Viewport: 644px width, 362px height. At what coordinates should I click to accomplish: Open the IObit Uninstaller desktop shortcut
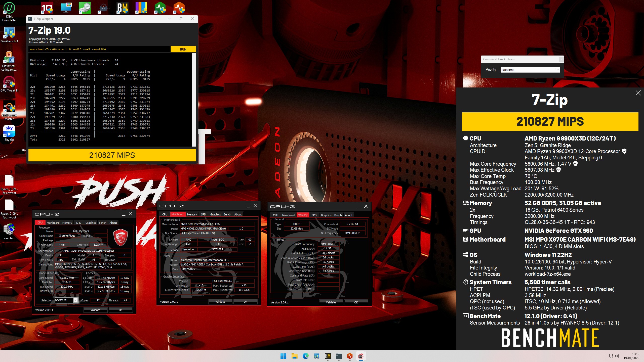coord(9,12)
